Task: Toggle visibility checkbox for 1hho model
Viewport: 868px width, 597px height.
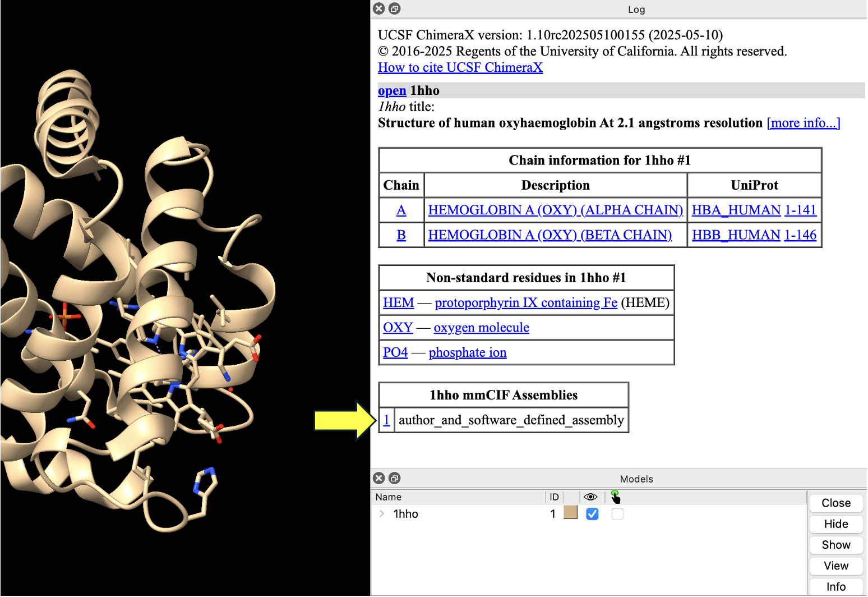Action: [592, 514]
